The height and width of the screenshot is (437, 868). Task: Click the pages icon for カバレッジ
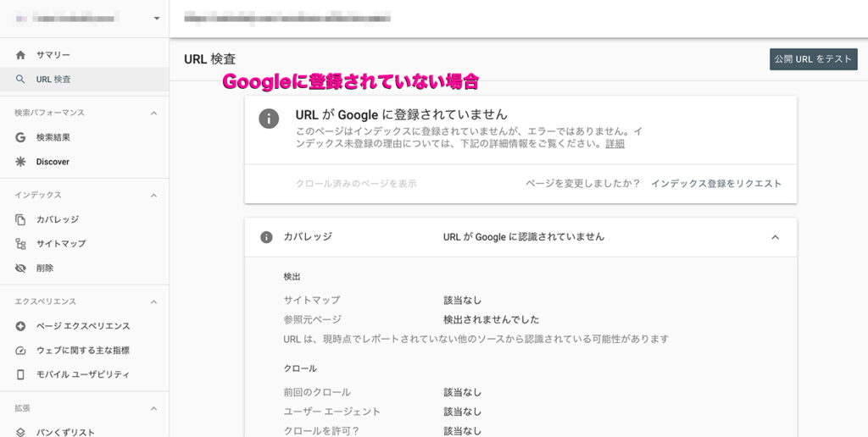pyautogui.click(x=20, y=219)
